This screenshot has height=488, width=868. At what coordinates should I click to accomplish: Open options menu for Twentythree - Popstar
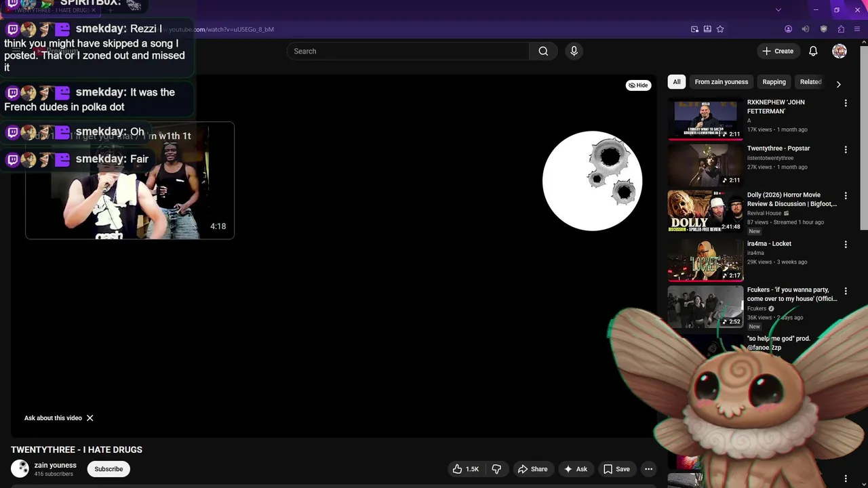(846, 149)
